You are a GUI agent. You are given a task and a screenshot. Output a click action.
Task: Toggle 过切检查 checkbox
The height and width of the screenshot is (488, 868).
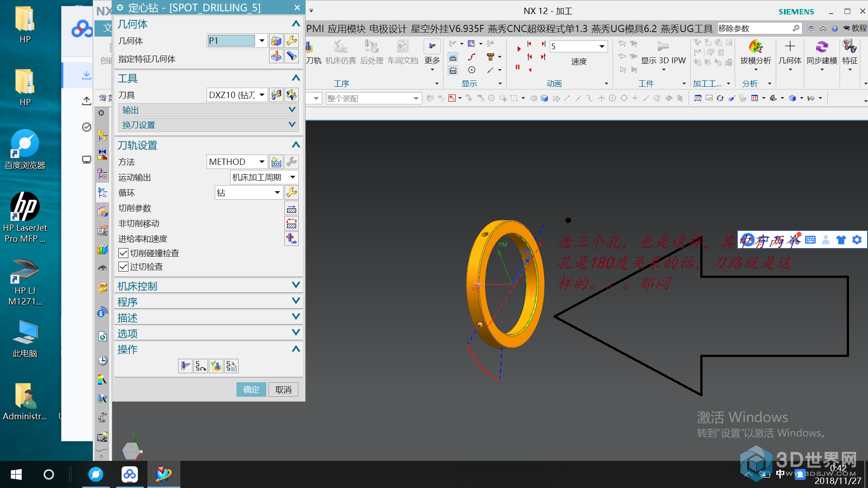123,267
